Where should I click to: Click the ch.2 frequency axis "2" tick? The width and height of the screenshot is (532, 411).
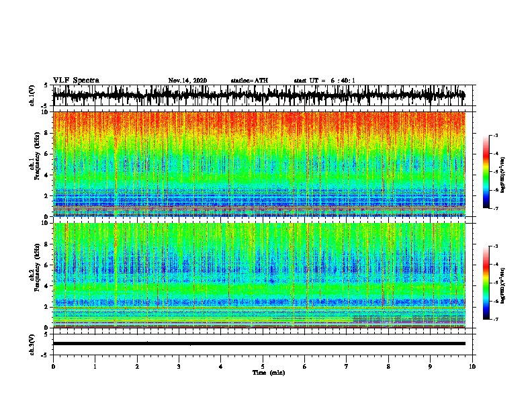point(46,307)
